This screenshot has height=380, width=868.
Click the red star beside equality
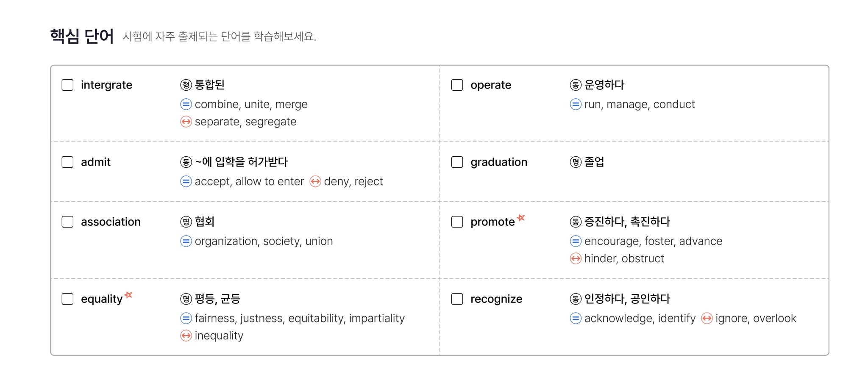pyautogui.click(x=128, y=295)
